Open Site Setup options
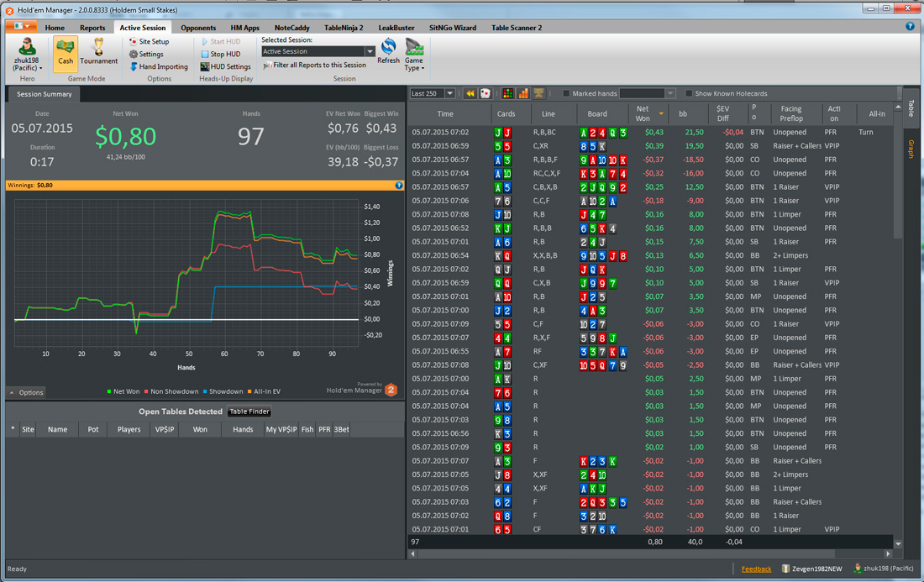Image resolution: width=924 pixels, height=582 pixels. pyautogui.click(x=149, y=42)
